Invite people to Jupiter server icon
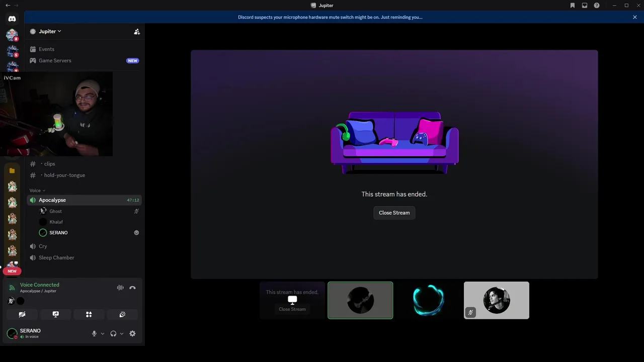 coord(137,31)
